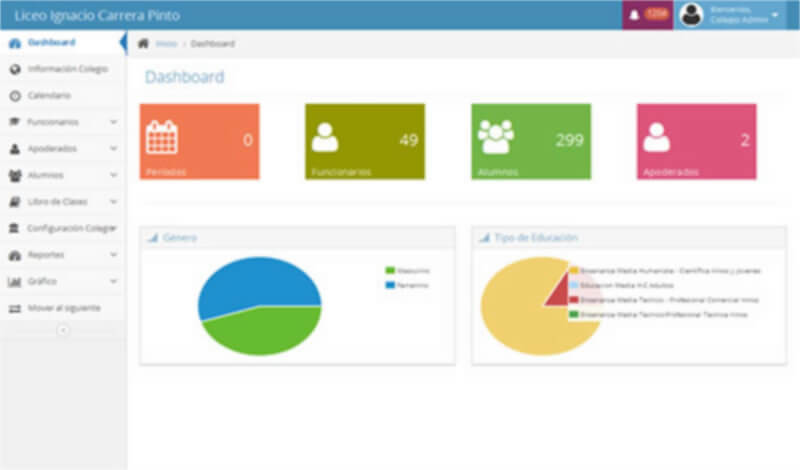The image size is (800, 470).
Task: Click the red notification count badge
Action: coord(657,13)
